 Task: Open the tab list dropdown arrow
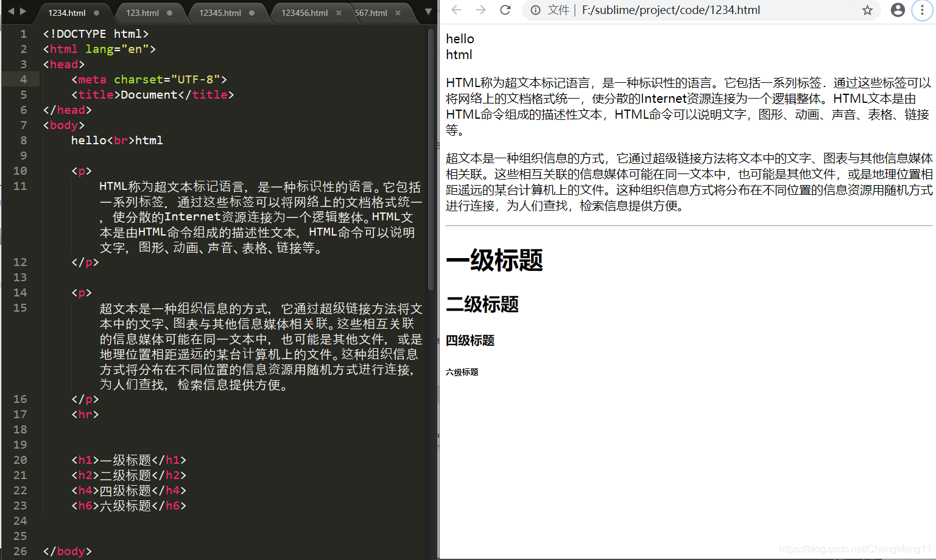point(428,12)
